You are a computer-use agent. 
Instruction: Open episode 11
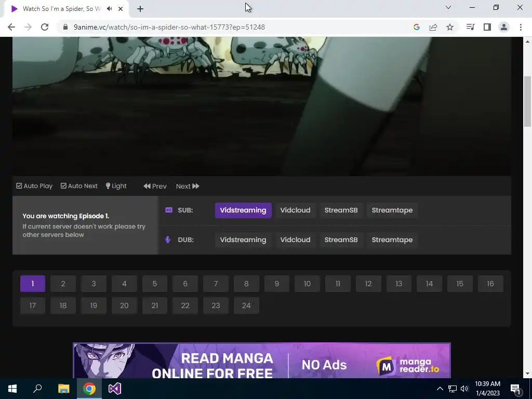point(338,284)
